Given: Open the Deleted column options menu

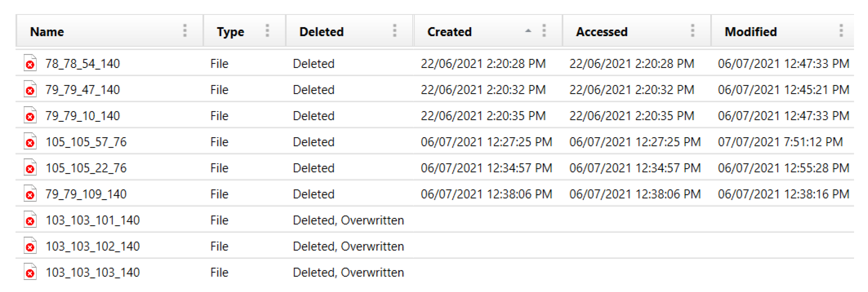Looking at the screenshot, I should coord(395,31).
